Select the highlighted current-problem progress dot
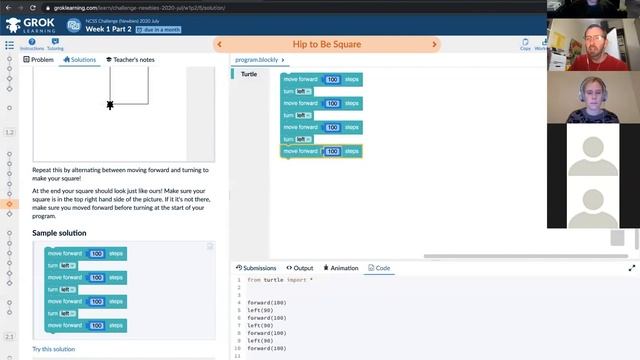The width and height of the screenshot is (640, 360). (x=9, y=204)
